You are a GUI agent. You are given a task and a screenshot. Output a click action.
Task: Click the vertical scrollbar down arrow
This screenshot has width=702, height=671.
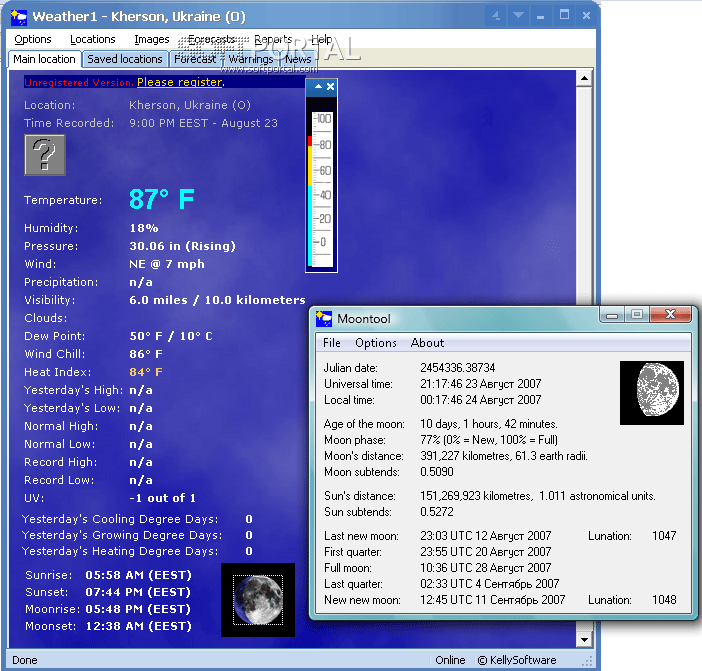585,639
